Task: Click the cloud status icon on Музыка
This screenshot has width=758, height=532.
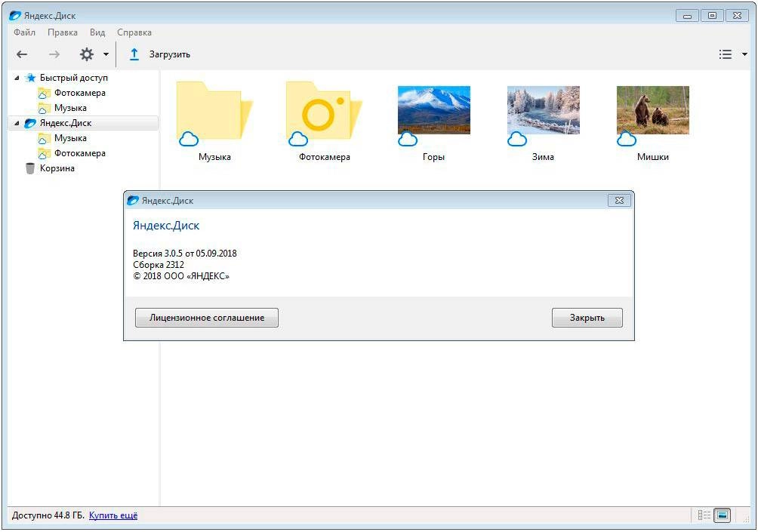Action: pos(189,139)
